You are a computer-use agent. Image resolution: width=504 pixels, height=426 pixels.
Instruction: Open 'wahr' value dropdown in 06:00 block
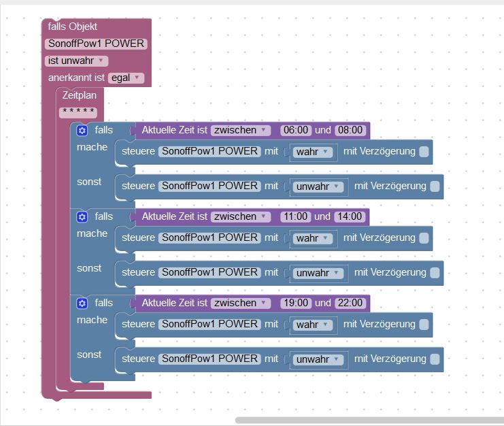[x=313, y=152]
